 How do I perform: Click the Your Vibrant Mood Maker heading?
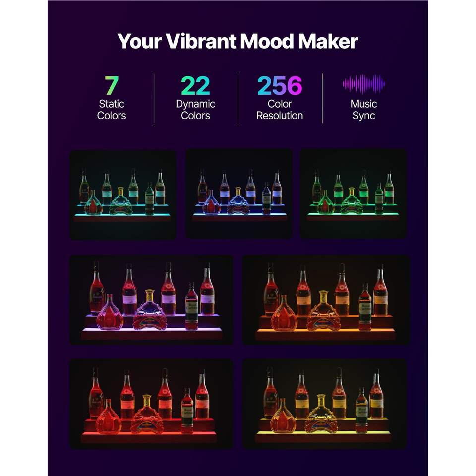[238, 41]
